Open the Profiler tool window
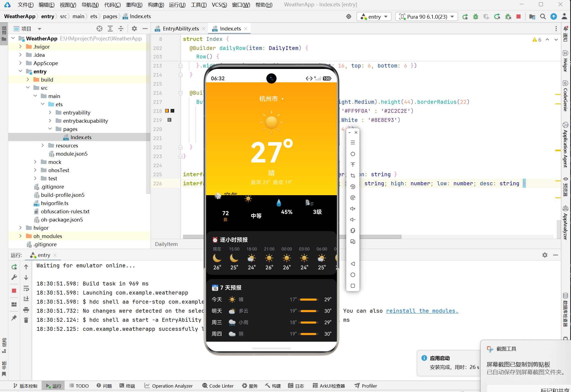571x392 pixels. pyautogui.click(x=366, y=386)
